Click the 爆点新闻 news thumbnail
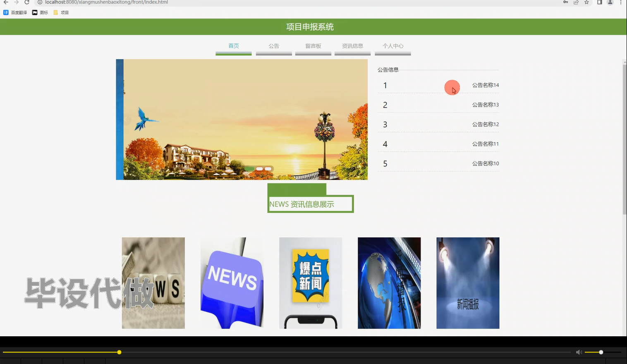Screen dimensions: 627x364 (310, 283)
